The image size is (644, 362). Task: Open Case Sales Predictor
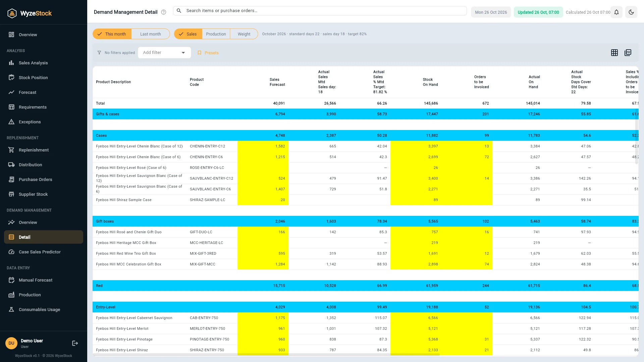(44, 252)
